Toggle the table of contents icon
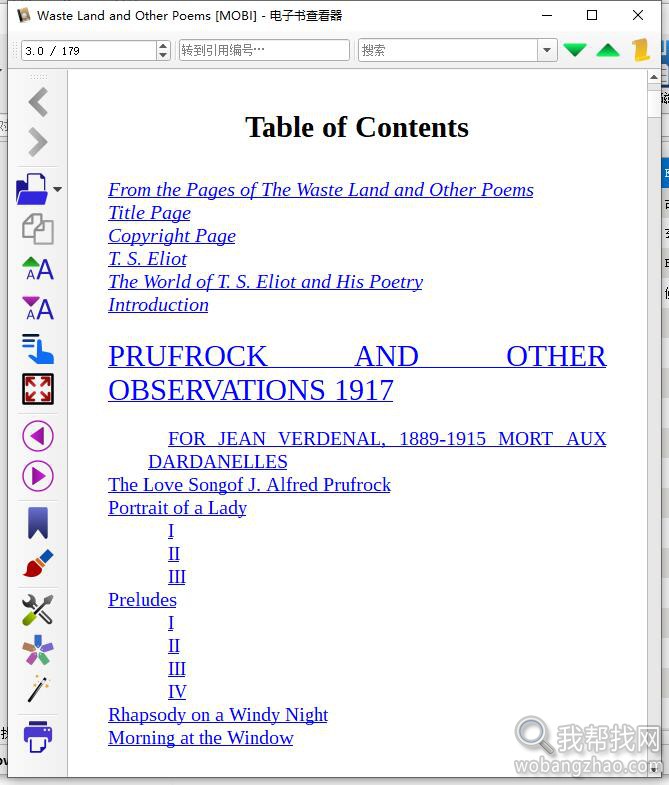 pyautogui.click(x=38, y=348)
